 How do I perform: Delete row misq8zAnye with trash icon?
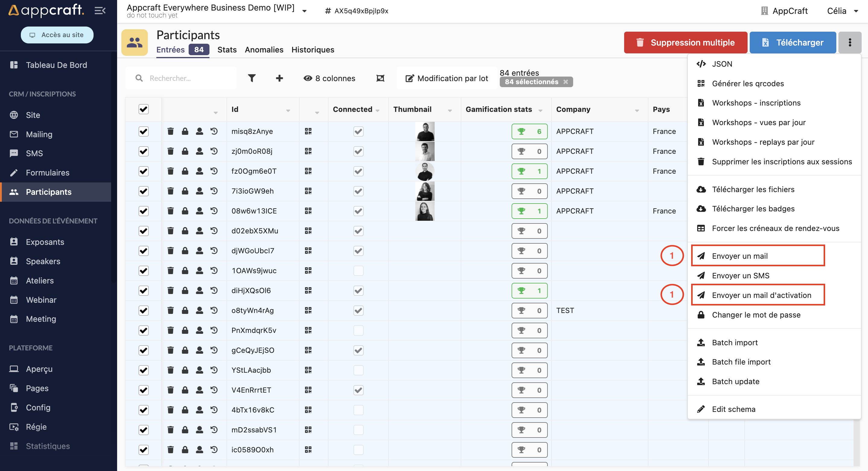tap(171, 131)
